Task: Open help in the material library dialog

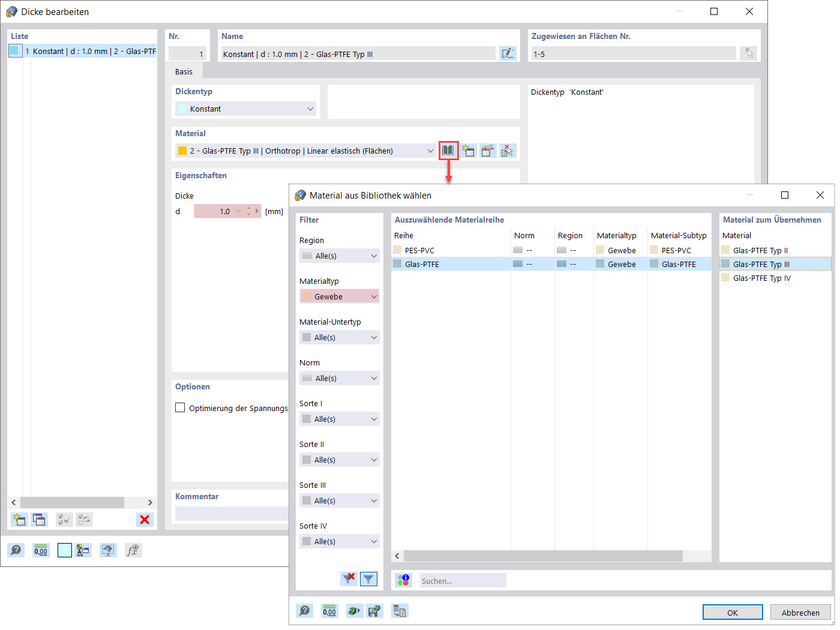Action: pyautogui.click(x=305, y=611)
